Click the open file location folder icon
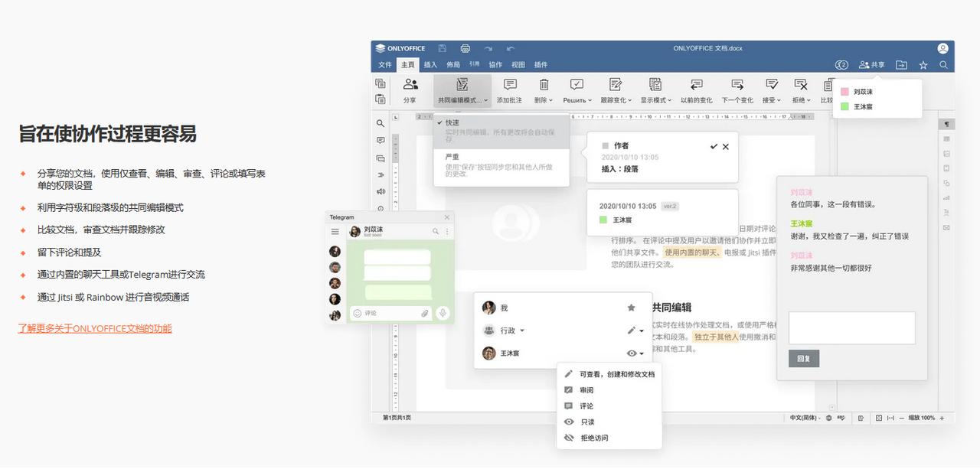The image size is (980, 469). tap(901, 65)
